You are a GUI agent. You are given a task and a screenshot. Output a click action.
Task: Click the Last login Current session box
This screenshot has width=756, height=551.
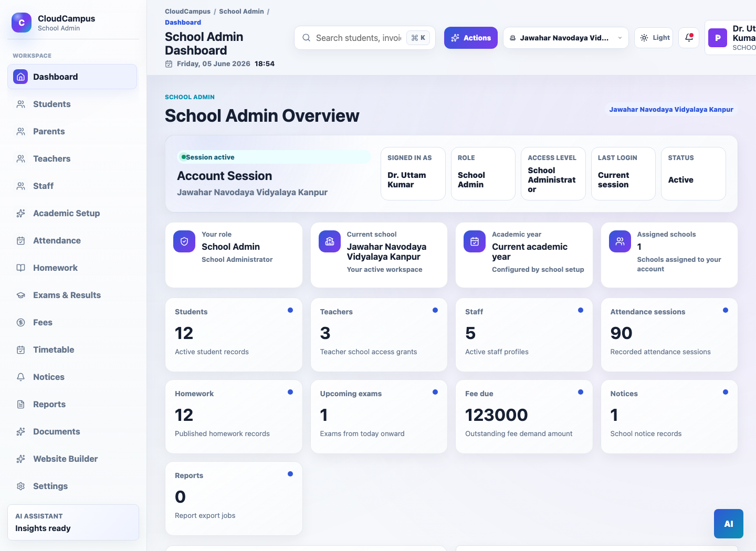pos(623,174)
